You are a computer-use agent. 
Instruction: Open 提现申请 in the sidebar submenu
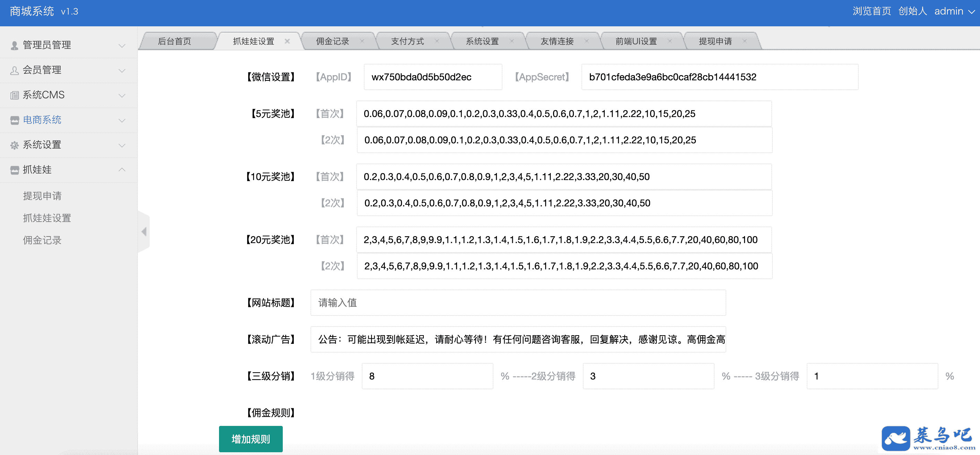tap(42, 196)
